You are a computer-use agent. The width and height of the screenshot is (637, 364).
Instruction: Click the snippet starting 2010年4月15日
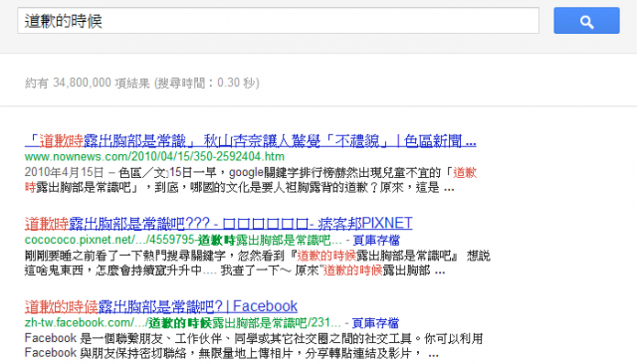[x=251, y=180]
